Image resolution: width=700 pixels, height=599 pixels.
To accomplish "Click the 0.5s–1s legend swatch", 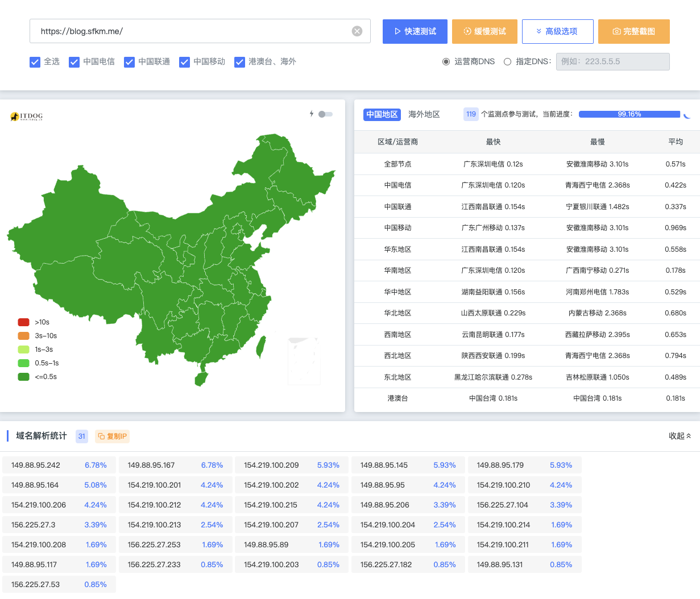I will [23, 363].
